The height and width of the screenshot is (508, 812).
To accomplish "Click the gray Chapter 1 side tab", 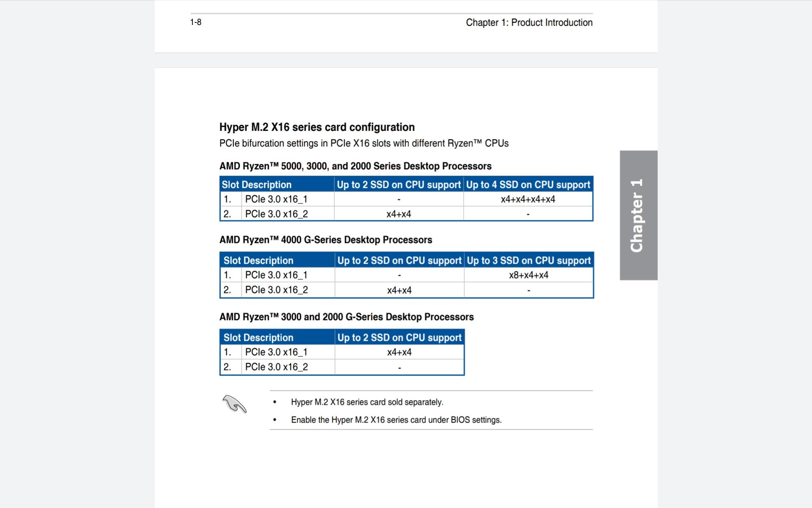I will click(638, 215).
